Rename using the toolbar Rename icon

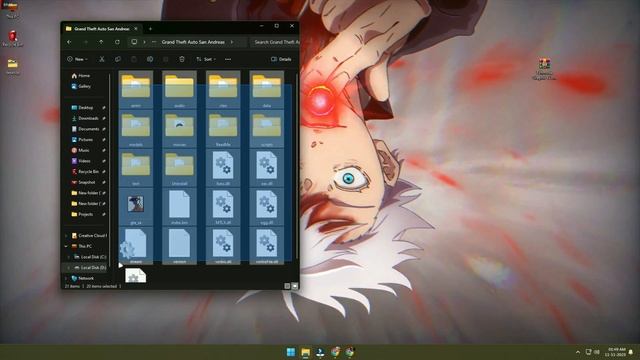(150, 59)
